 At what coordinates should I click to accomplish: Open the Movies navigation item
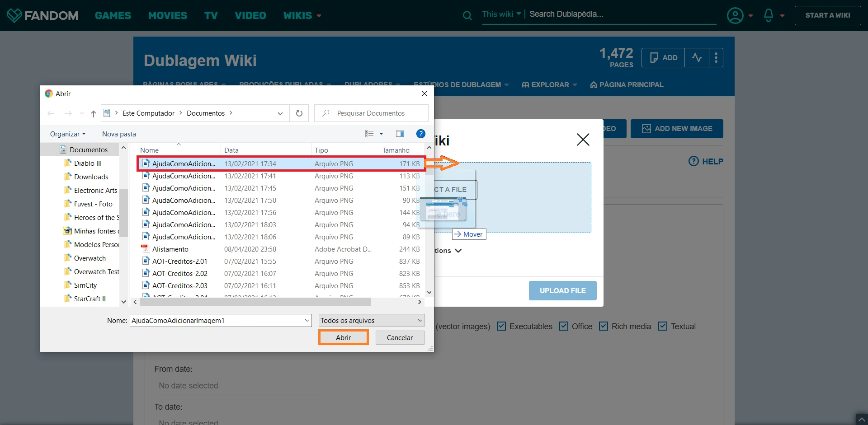click(x=168, y=16)
